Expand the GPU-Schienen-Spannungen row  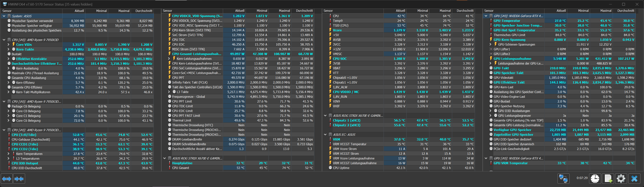click(491, 44)
